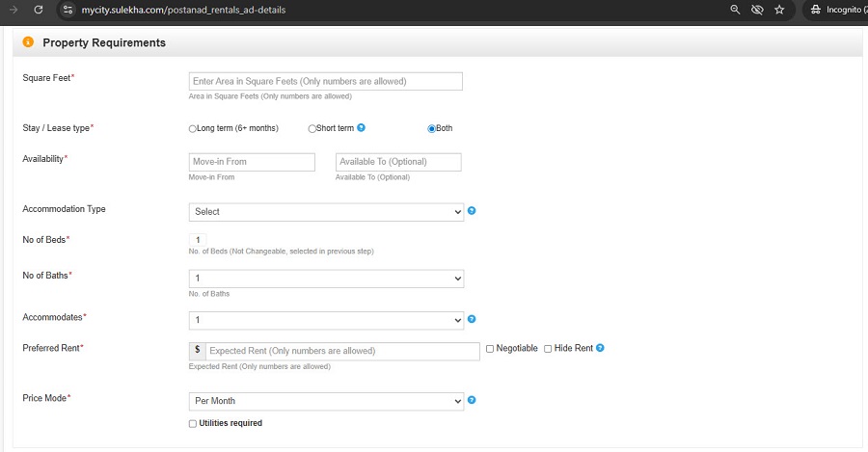Viewport: 868px width, 452px height.
Task: Click help icon beside Price Mode
Action: point(472,400)
